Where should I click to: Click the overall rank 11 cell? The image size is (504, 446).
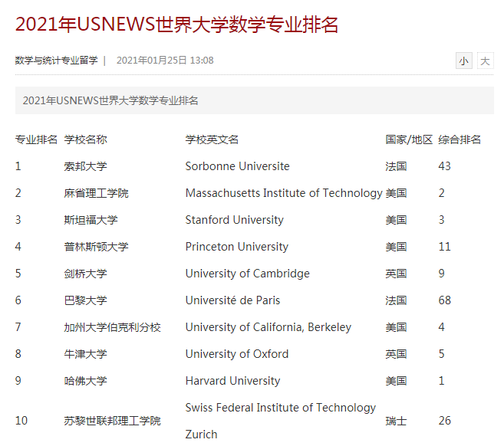444,247
